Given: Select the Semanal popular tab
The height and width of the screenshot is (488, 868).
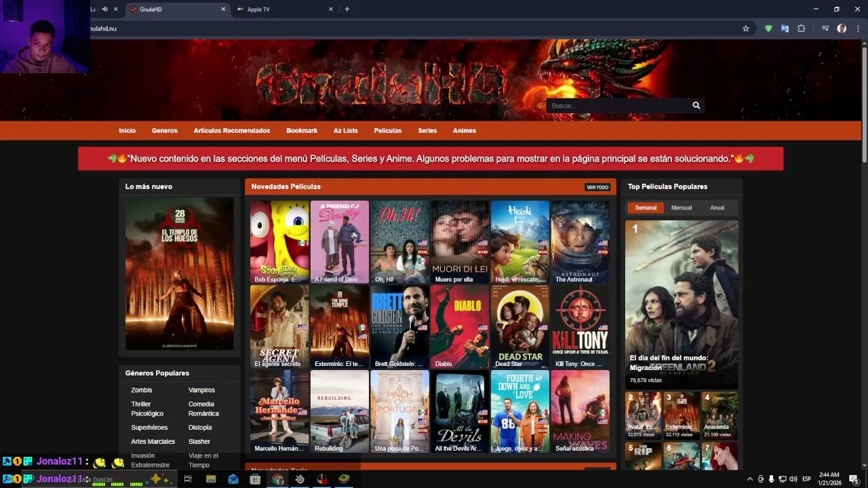Looking at the screenshot, I should click(x=646, y=208).
